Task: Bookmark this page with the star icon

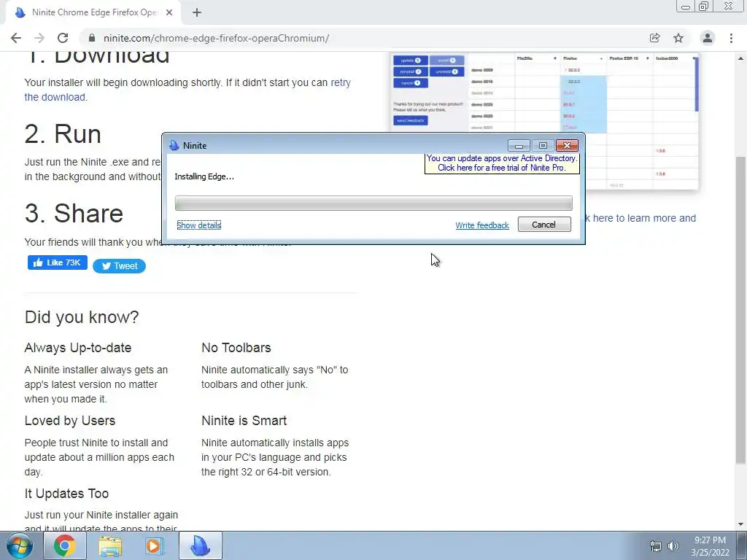Action: point(678,38)
